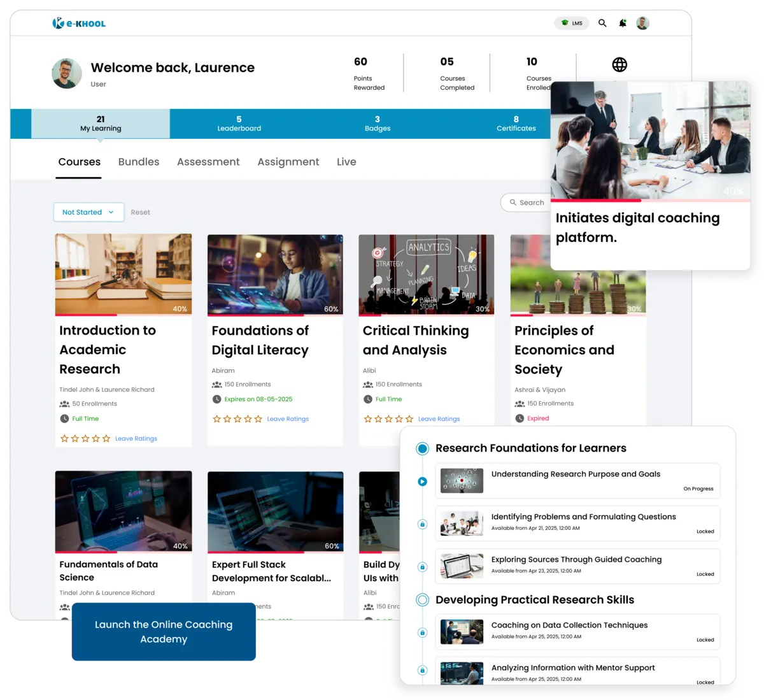Open the LMS badge in the top bar
This screenshot has width=764, height=700.
click(x=571, y=23)
